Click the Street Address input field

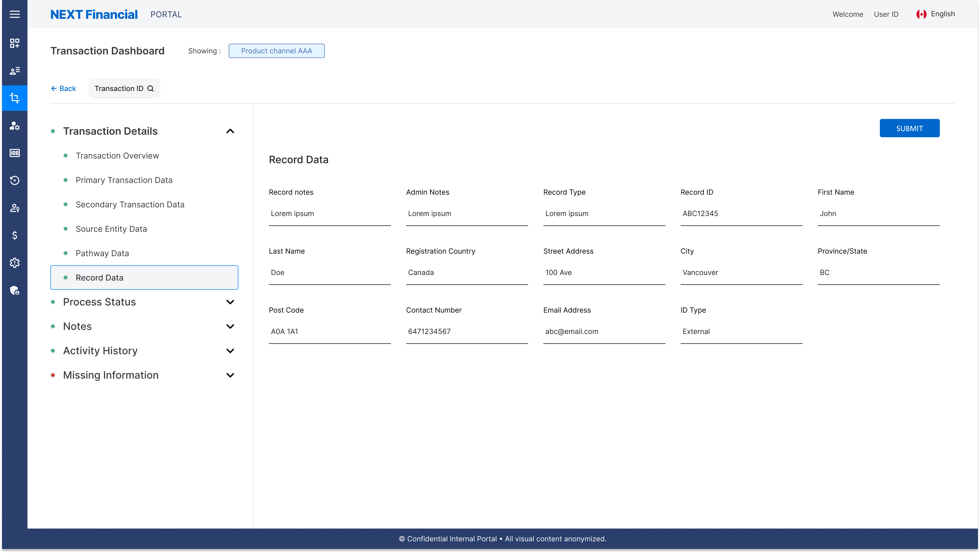tap(604, 272)
